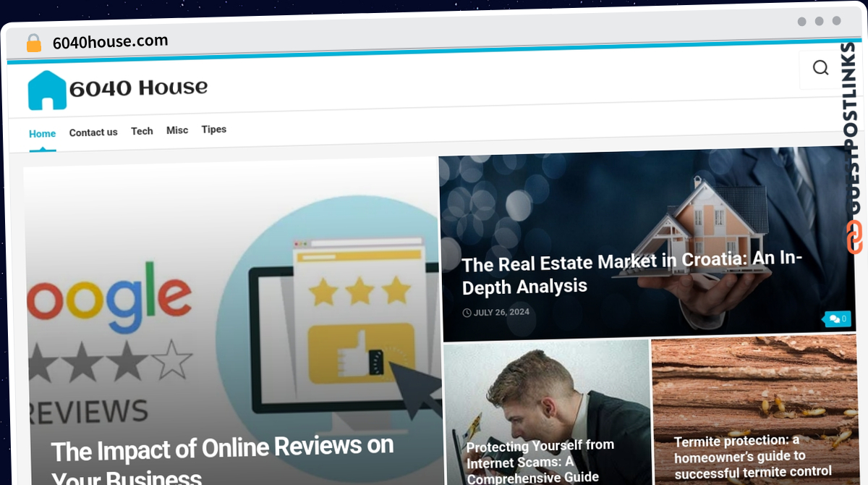Click the 6040 House site title

coord(138,88)
